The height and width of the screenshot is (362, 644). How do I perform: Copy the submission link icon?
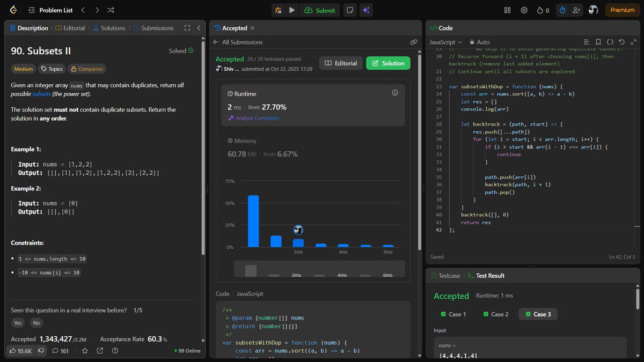pos(414,42)
